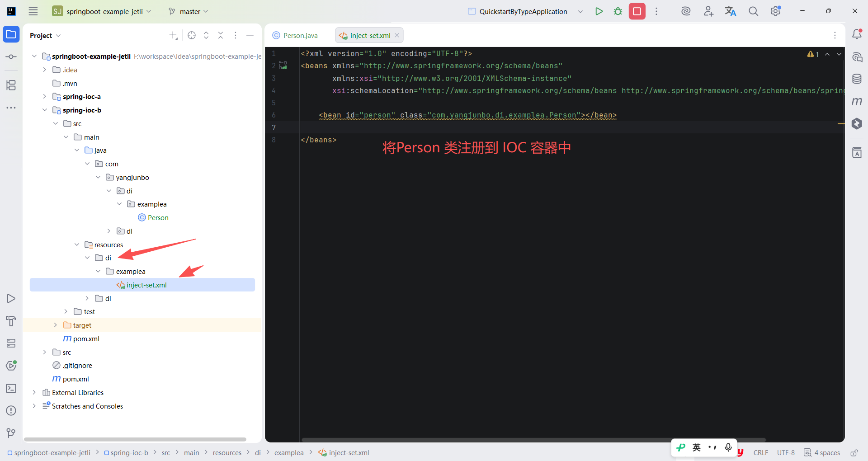Expand the target folder
868x461 pixels.
click(x=55, y=325)
